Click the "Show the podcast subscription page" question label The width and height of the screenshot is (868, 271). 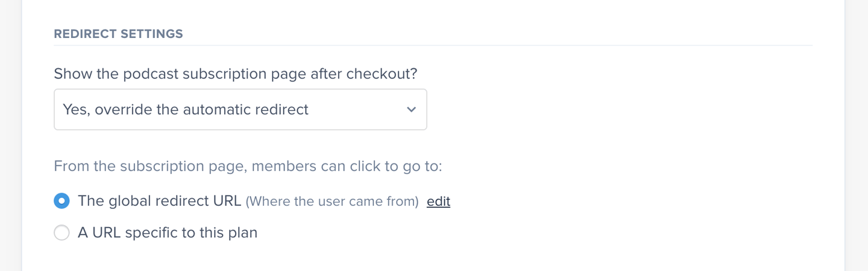(236, 74)
